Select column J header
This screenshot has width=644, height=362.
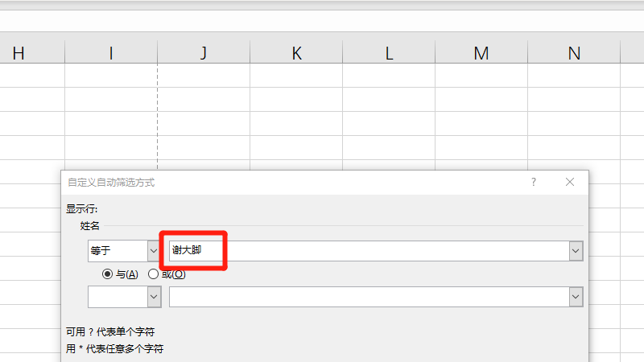point(204,53)
